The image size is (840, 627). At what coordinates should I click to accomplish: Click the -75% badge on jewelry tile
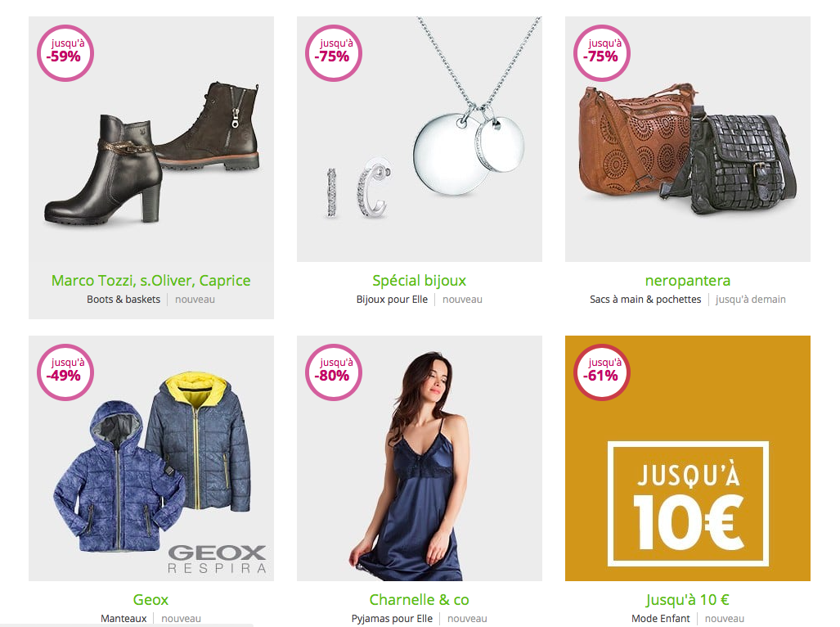click(334, 53)
